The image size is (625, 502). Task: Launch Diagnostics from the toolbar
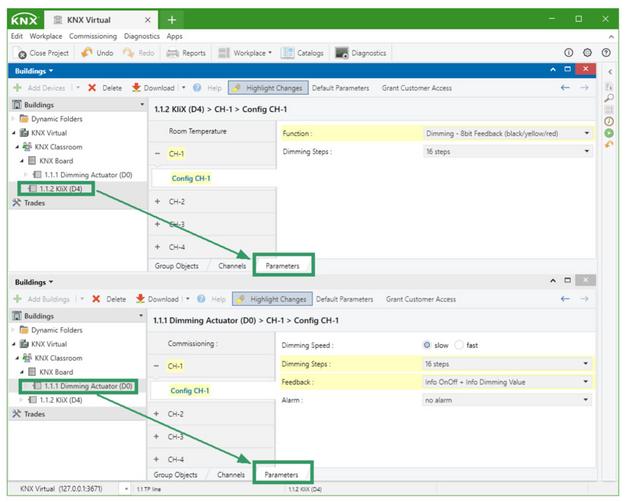pos(342,53)
